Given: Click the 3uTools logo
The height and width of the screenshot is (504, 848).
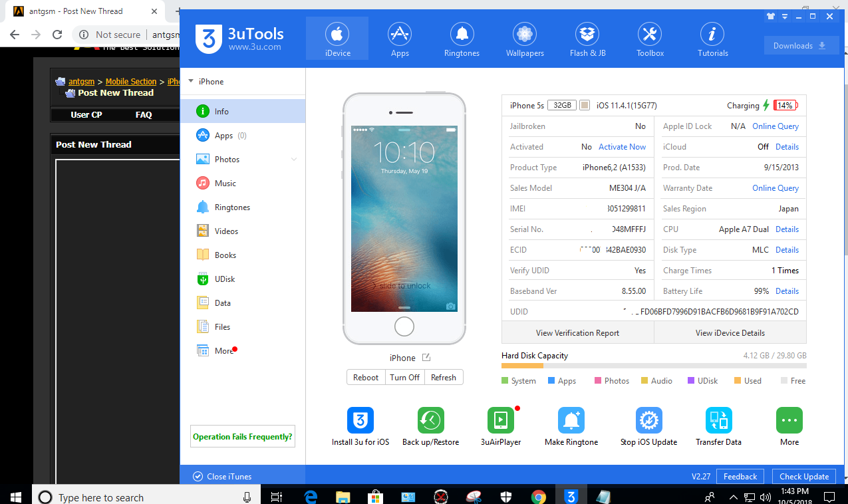Looking at the screenshot, I should pos(239,39).
